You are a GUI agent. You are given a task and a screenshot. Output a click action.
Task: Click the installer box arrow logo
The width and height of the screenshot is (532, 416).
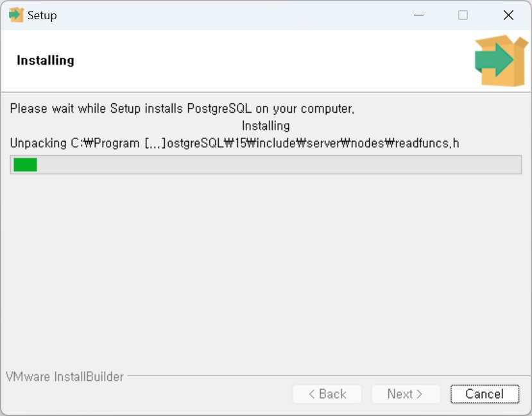click(501, 60)
